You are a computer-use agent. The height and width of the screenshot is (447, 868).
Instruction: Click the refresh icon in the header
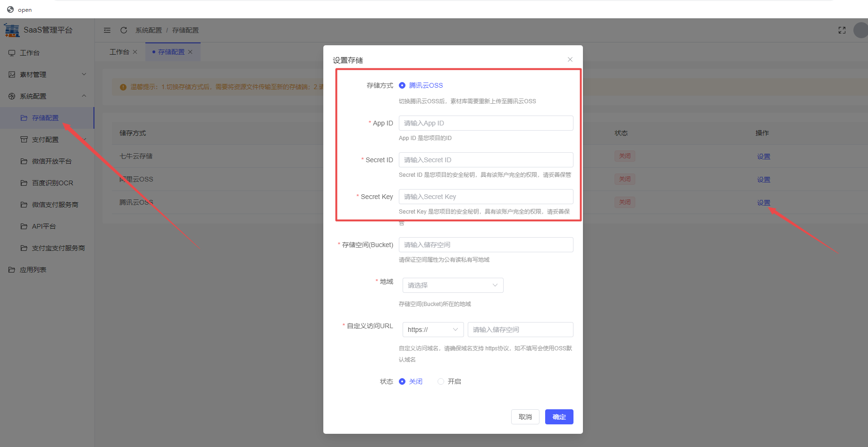click(124, 30)
